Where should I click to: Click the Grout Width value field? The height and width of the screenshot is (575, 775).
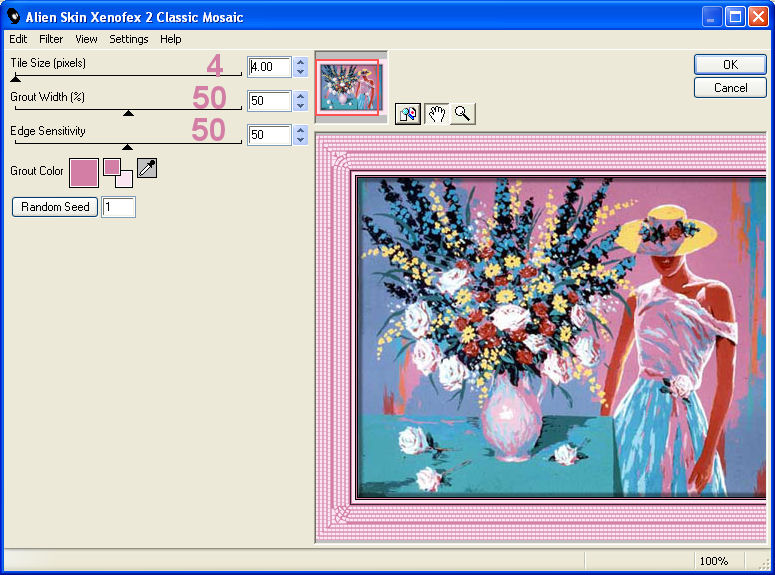pos(269,101)
